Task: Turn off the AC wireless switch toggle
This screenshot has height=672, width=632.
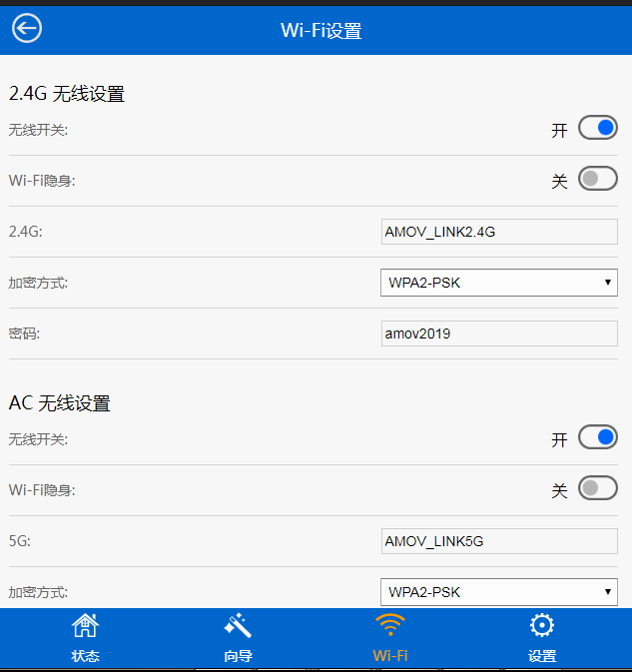Action: click(x=598, y=437)
